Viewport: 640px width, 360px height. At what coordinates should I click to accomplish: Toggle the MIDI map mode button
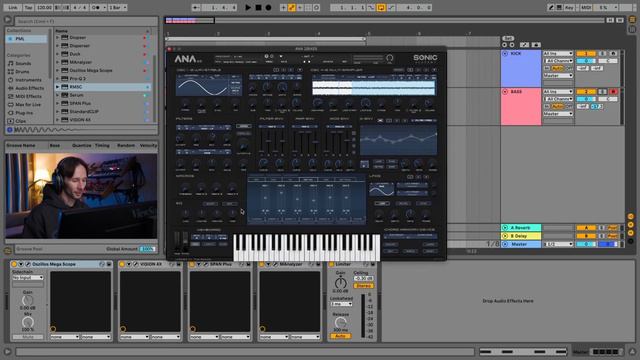coord(586,7)
